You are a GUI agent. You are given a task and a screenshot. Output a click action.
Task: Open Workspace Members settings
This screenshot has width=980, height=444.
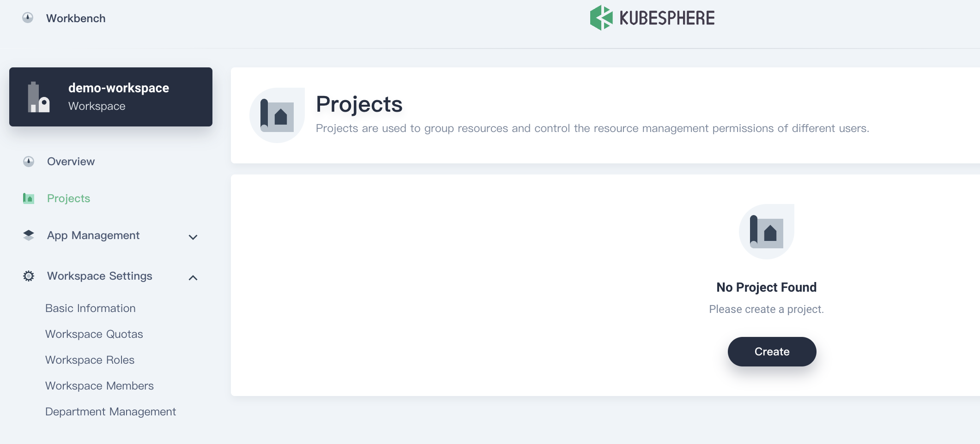[99, 385]
